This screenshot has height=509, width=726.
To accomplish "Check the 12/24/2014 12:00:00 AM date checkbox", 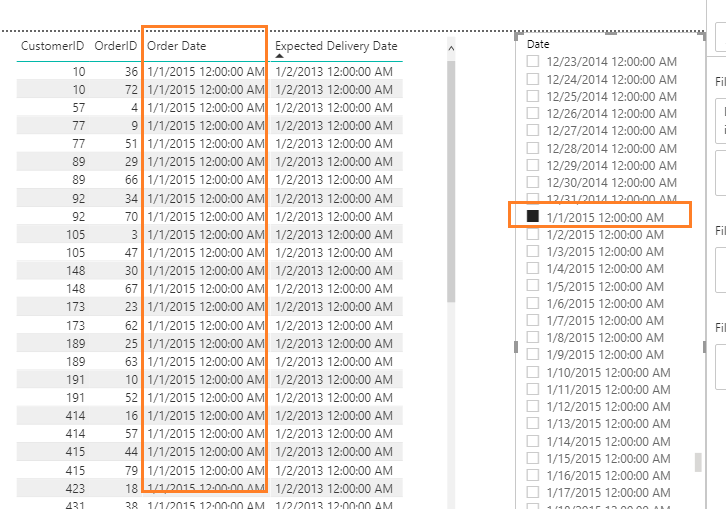I will [x=532, y=79].
